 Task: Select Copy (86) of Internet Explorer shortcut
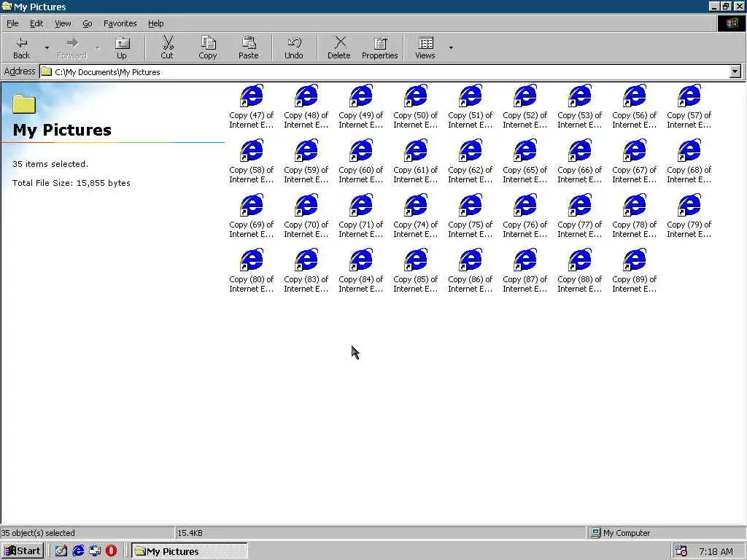(471, 271)
